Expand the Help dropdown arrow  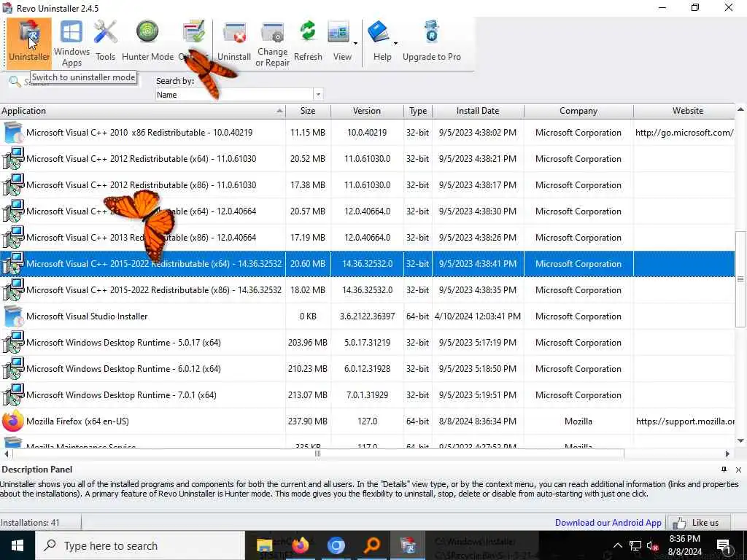coord(395,43)
